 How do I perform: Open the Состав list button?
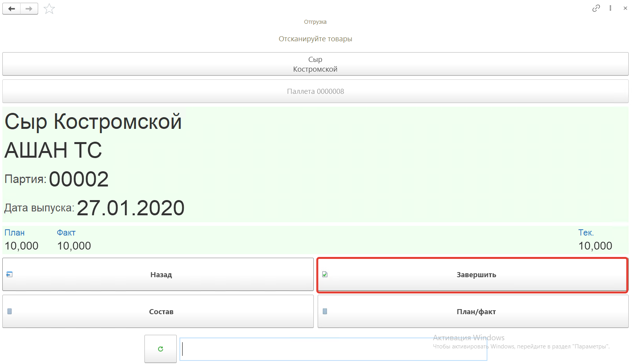tap(158, 311)
